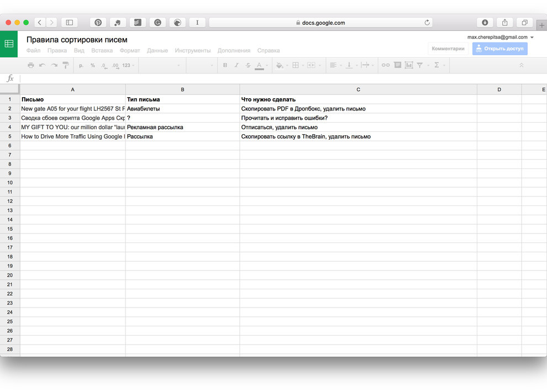Screen dimensions: 547x392
Task: Click the Google Sheets home icon
Action: point(9,44)
